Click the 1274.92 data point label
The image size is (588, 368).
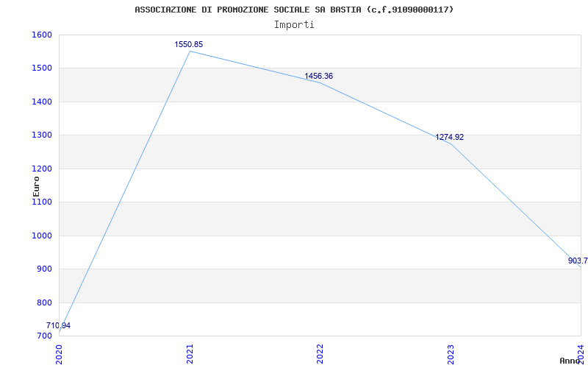pos(450,137)
